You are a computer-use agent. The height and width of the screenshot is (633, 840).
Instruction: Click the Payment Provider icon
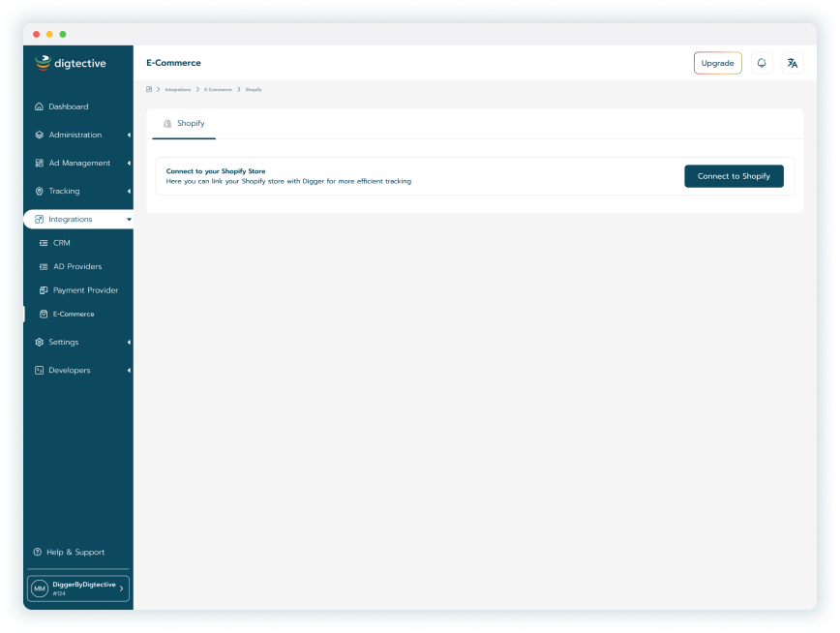click(x=44, y=290)
